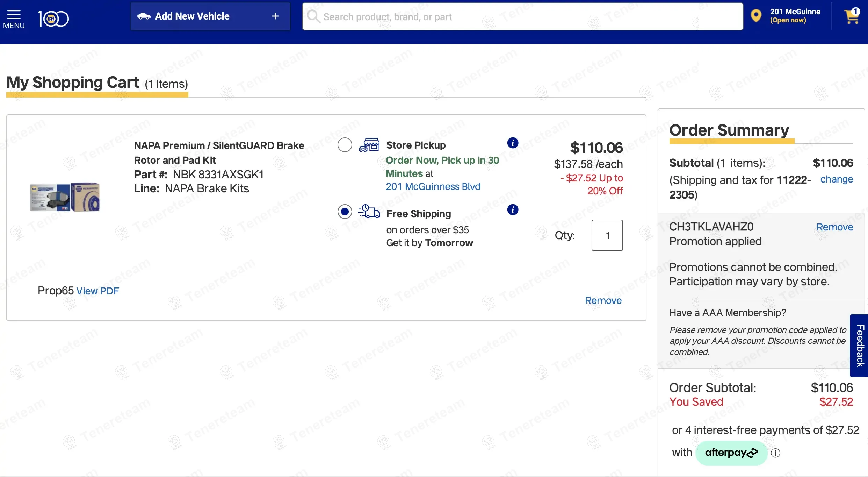Image resolution: width=868 pixels, height=477 pixels.
Task: Click the Have a AAA Membership? text
Action: [728, 313]
